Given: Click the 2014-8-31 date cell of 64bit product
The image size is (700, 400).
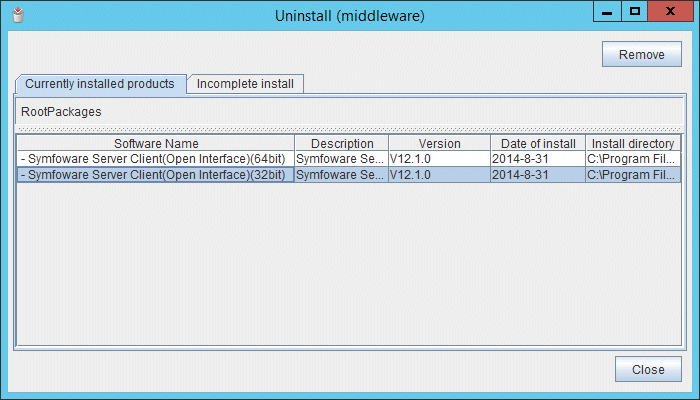Looking at the screenshot, I should (537, 159).
